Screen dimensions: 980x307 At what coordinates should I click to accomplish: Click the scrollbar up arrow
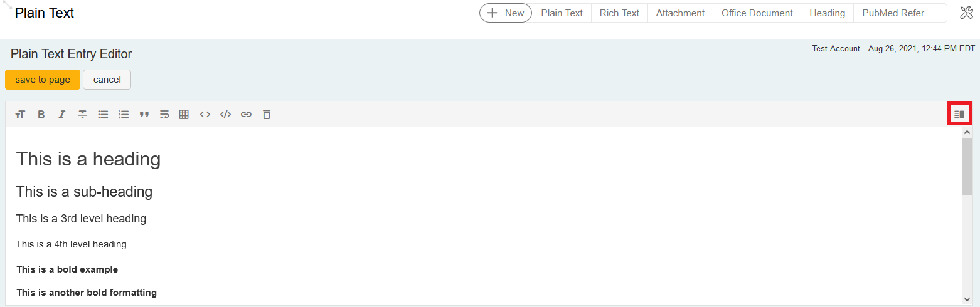point(967,132)
